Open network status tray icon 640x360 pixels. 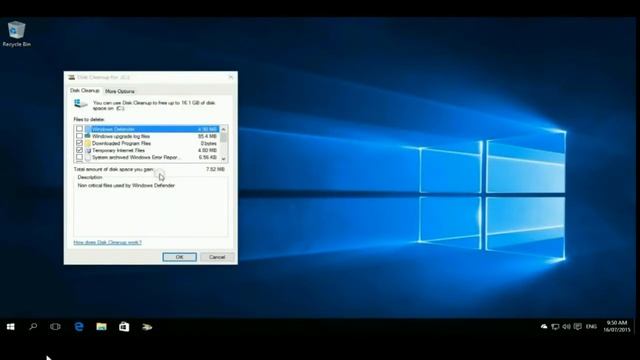click(x=555, y=327)
